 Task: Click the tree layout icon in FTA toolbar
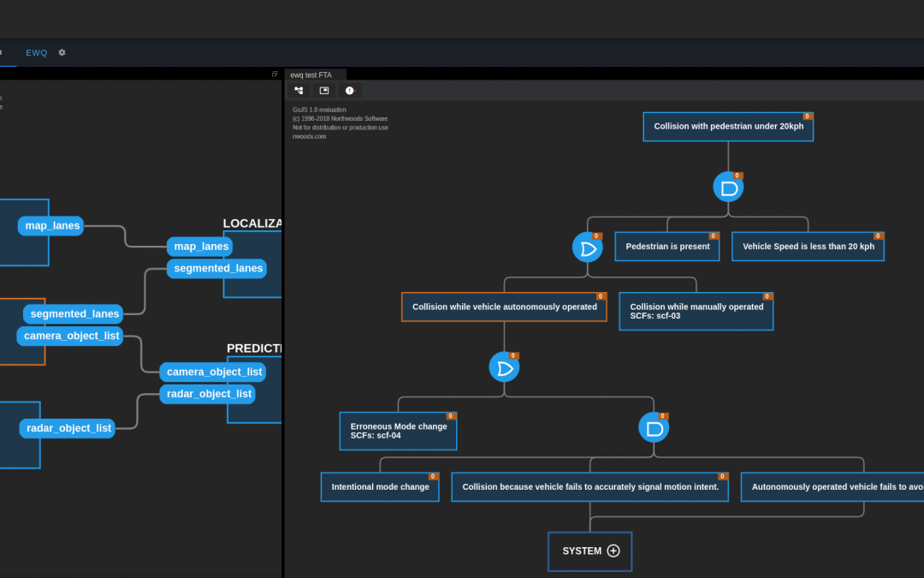299,91
